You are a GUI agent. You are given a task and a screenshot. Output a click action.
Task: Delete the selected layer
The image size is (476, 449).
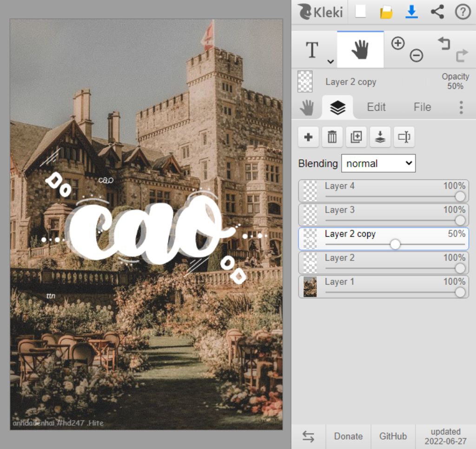tap(332, 137)
